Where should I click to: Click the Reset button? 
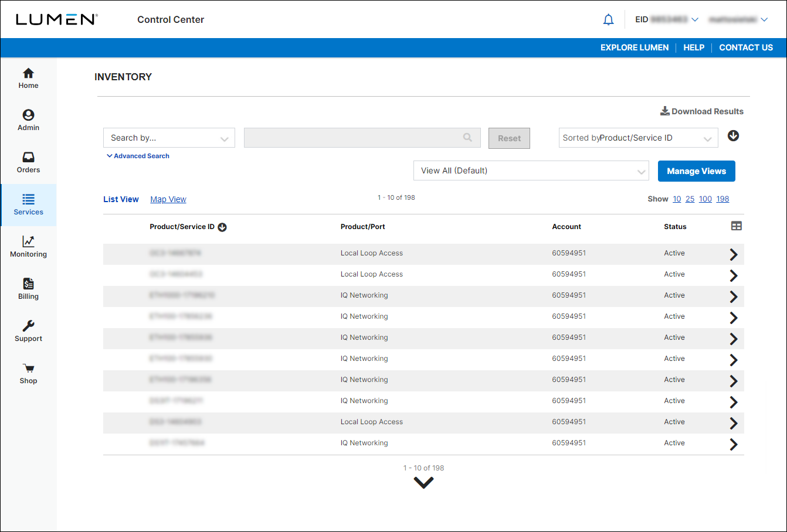509,138
